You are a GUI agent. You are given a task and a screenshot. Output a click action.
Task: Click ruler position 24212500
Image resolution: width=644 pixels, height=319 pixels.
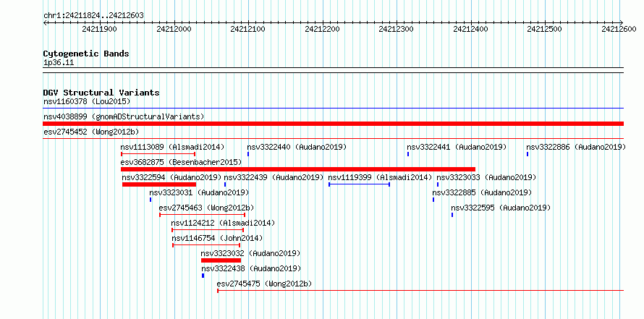point(544,29)
